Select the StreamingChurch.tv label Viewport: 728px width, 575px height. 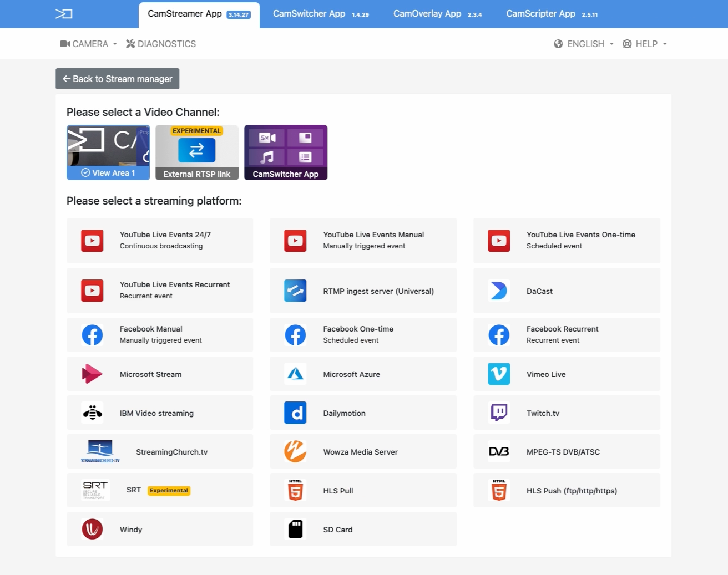(x=172, y=452)
